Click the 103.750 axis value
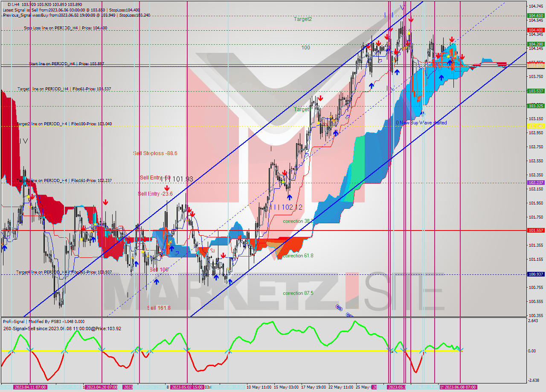 point(536,76)
